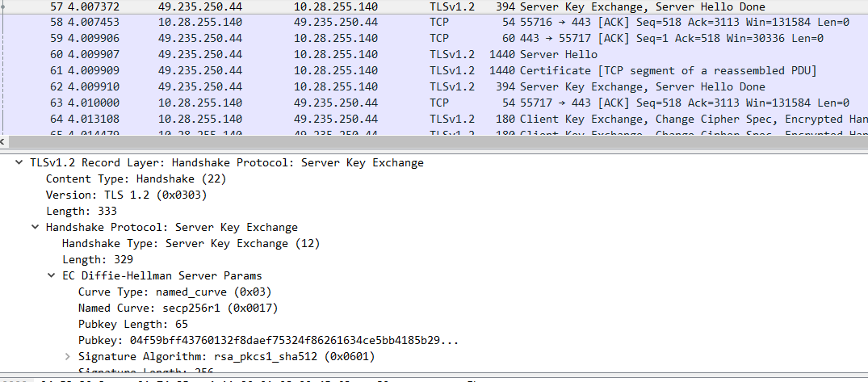Expand the Signature Algorithm field
The height and width of the screenshot is (382, 868).
(x=67, y=356)
